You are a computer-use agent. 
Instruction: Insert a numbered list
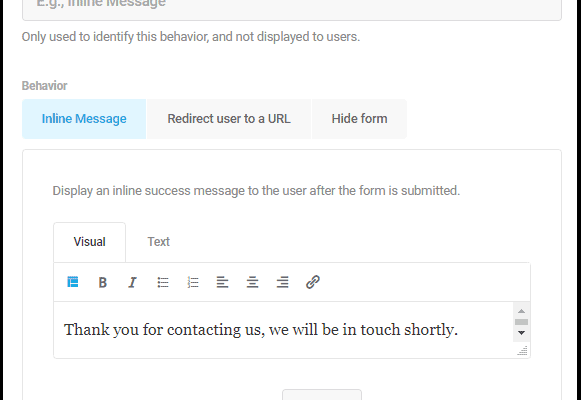coord(193,282)
